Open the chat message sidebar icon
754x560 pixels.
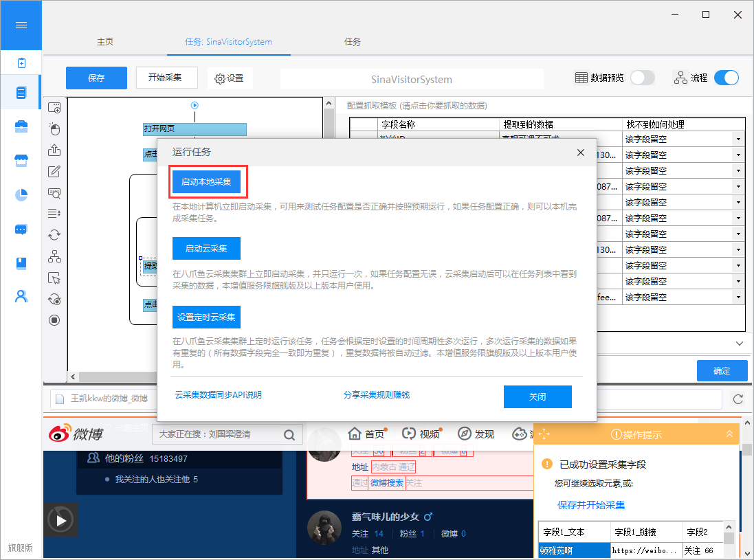21,229
